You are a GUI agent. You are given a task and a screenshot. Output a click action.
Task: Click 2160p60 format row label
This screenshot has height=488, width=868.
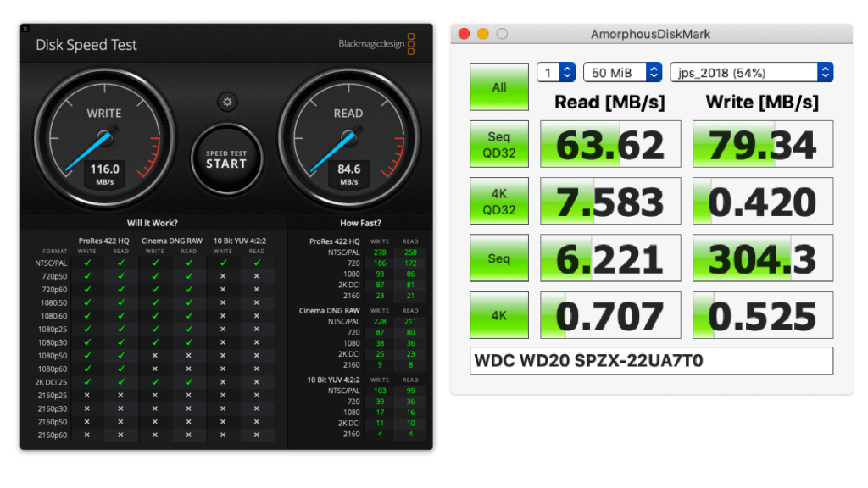point(52,435)
